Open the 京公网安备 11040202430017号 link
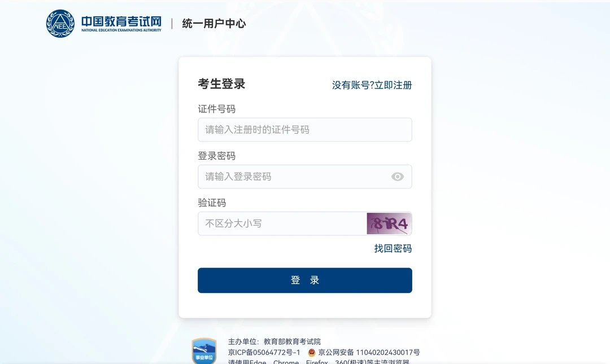610x364 pixels. (x=369, y=353)
